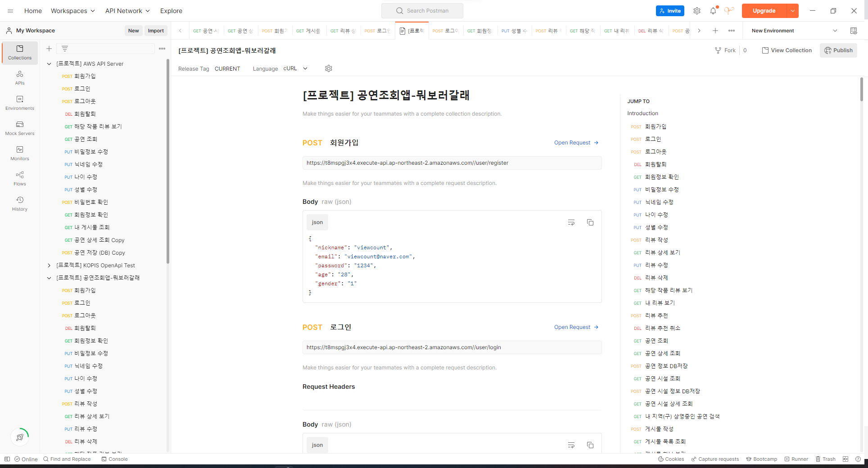Click the collections sidebar scrollbar

coord(168,161)
